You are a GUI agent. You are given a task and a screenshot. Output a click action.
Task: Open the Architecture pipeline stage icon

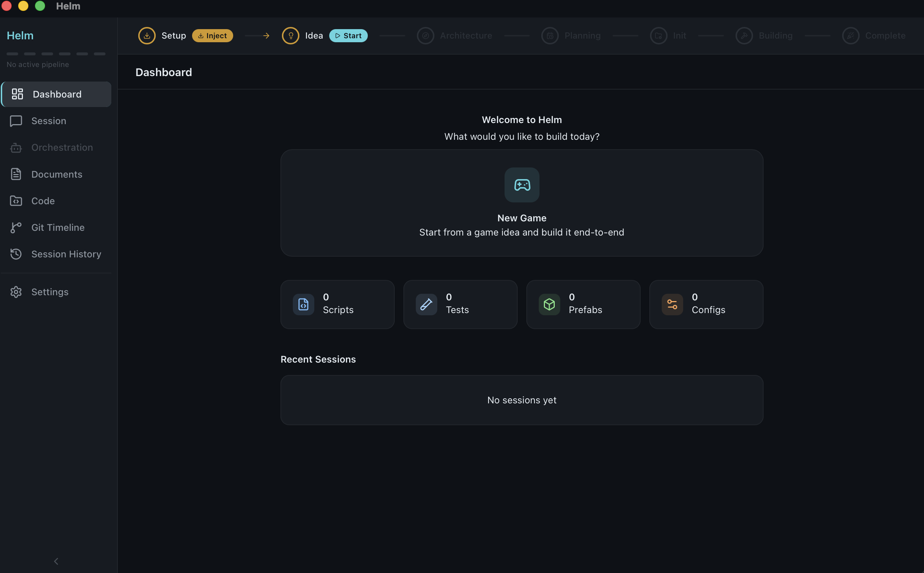[x=425, y=35]
